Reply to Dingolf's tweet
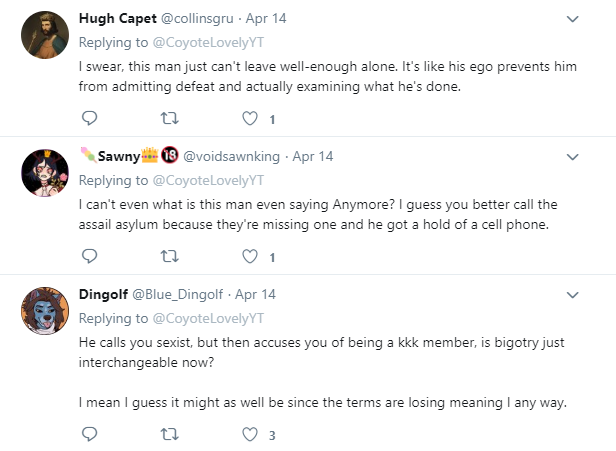 (x=89, y=434)
